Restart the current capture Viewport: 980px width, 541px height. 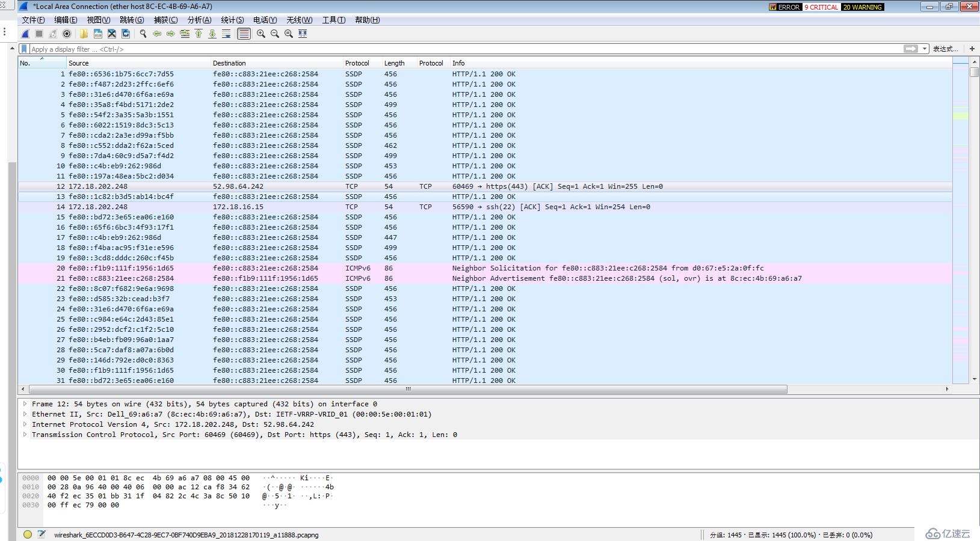pyautogui.click(x=53, y=34)
